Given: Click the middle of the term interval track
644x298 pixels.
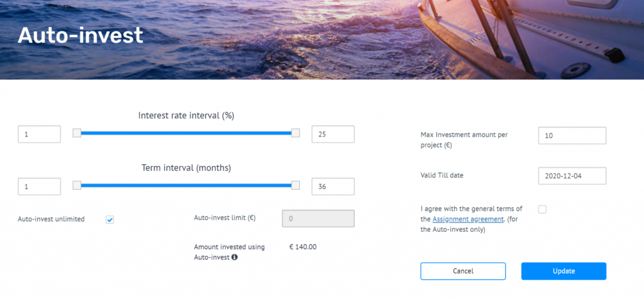Looking at the screenshot, I should tap(186, 185).
